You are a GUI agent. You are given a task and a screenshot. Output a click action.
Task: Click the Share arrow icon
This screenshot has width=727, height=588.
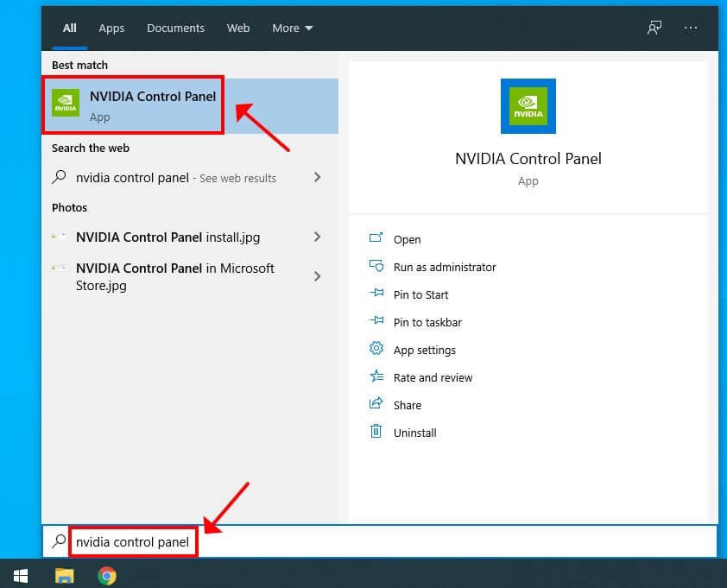pos(376,402)
